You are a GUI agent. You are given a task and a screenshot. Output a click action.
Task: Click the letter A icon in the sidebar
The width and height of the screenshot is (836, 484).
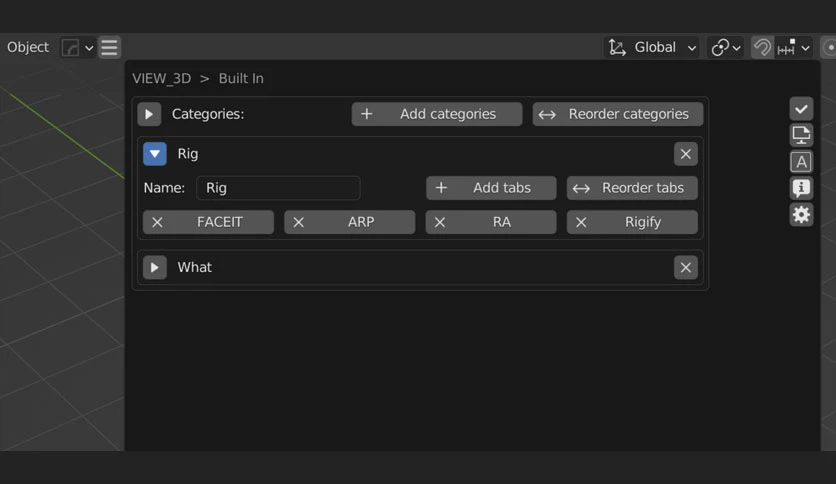point(801,162)
